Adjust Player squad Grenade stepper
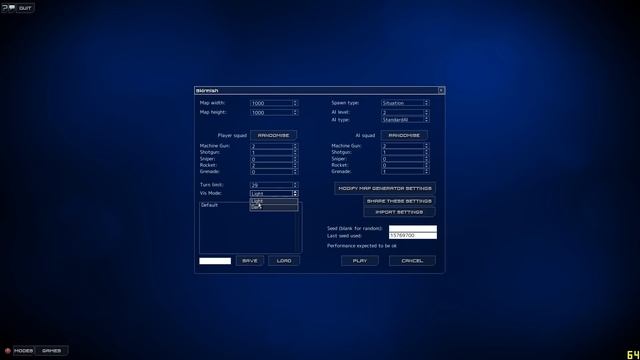The height and width of the screenshot is (360, 640). click(x=296, y=172)
